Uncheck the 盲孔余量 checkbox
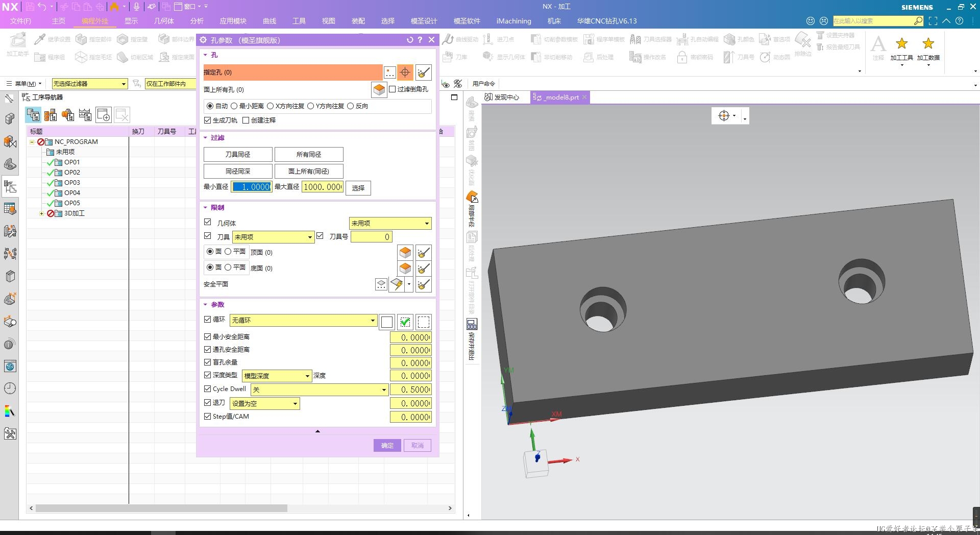This screenshot has width=980, height=535. coord(207,362)
